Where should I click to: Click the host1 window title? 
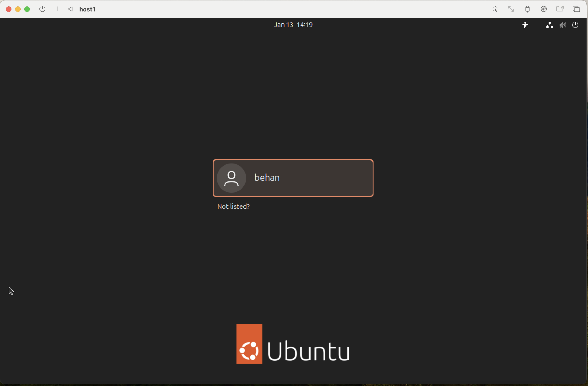87,9
